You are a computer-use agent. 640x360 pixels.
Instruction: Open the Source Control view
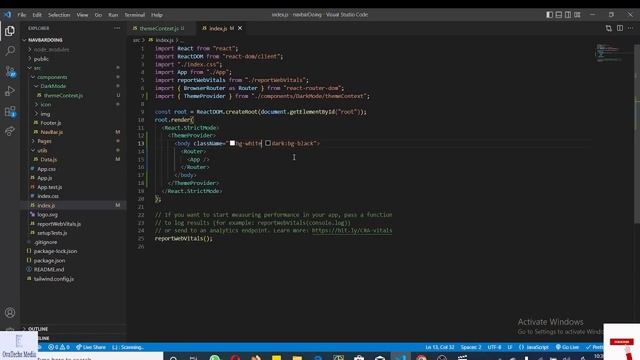(x=10, y=71)
